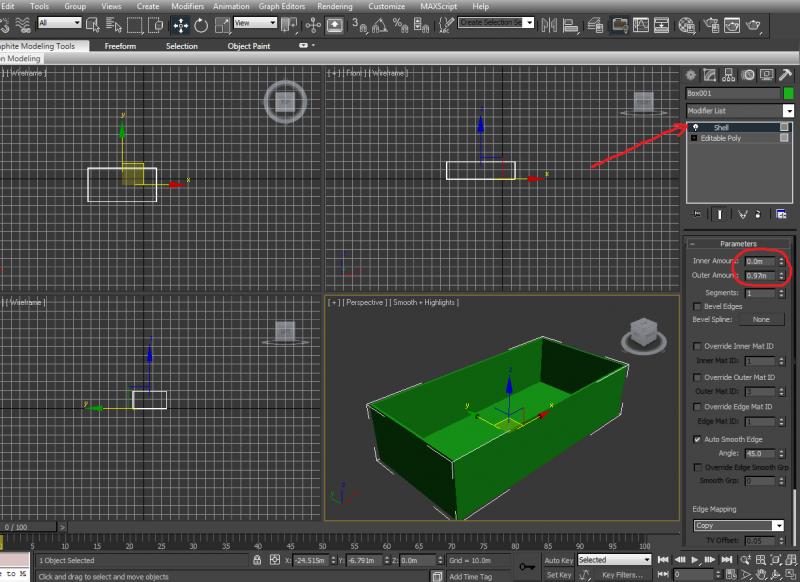The width and height of the screenshot is (800, 582).
Task: Click the Bevel Spline None button
Action: pos(761,320)
